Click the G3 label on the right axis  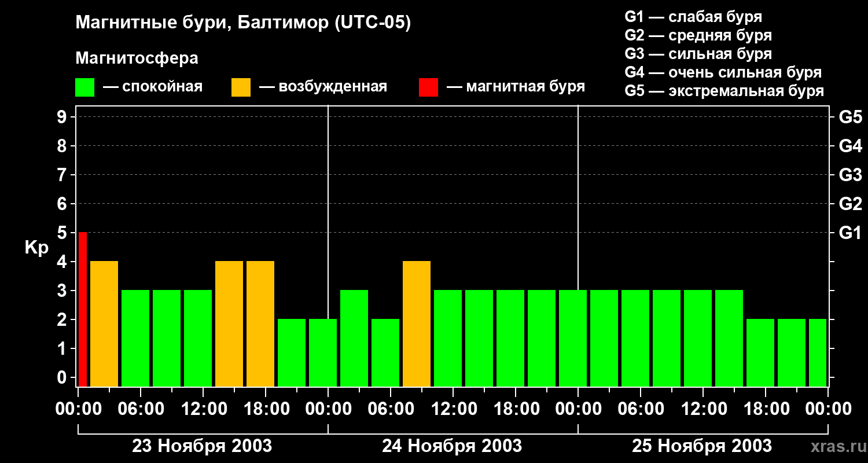[851, 175]
